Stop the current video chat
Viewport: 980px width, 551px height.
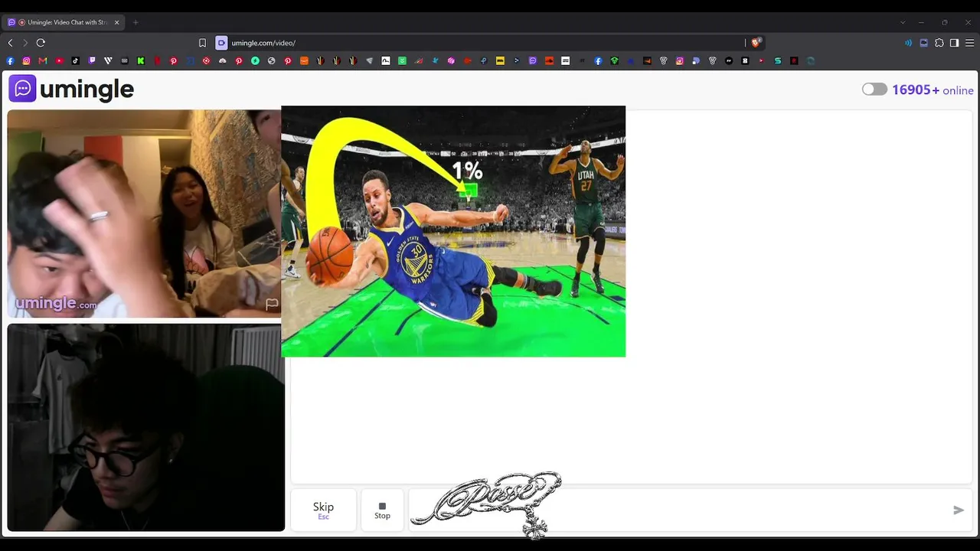382,510
